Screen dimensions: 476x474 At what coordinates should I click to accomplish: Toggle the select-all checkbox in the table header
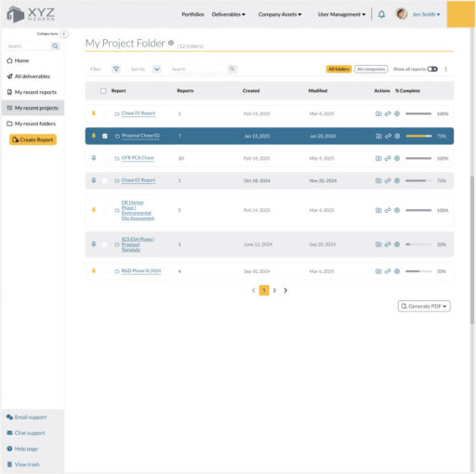click(103, 91)
